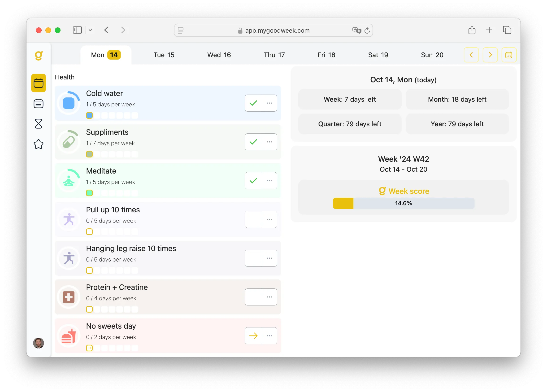Click Safari share button
The width and height of the screenshot is (547, 392).
pos(472,30)
